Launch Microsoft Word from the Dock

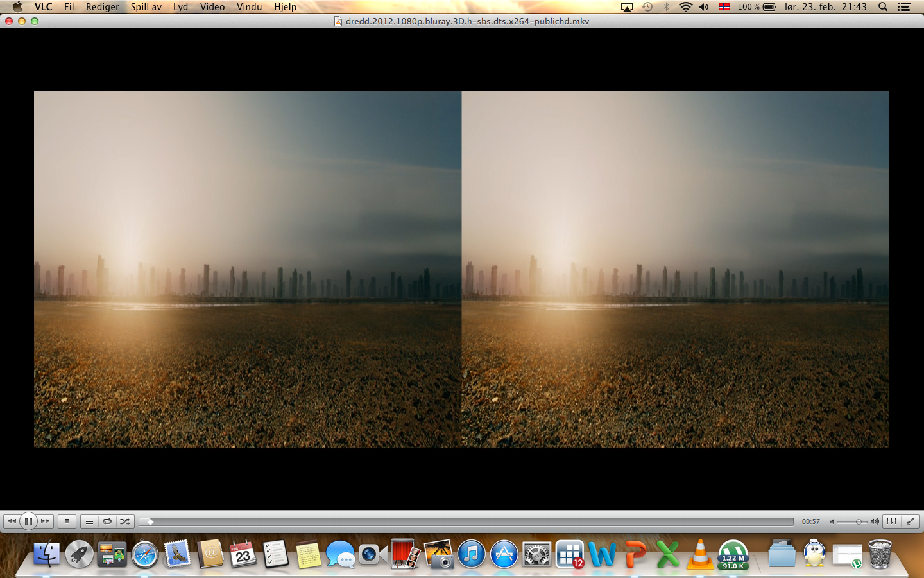(x=603, y=554)
